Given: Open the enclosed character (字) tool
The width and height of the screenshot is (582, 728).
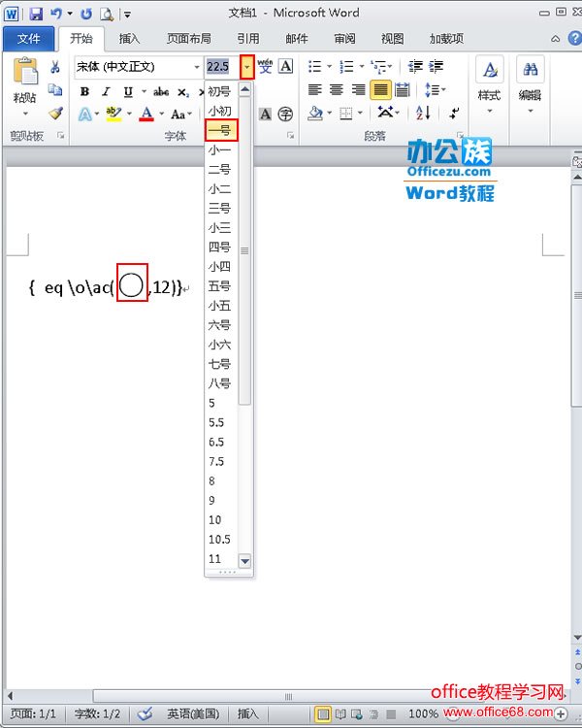Looking at the screenshot, I should pos(285,115).
